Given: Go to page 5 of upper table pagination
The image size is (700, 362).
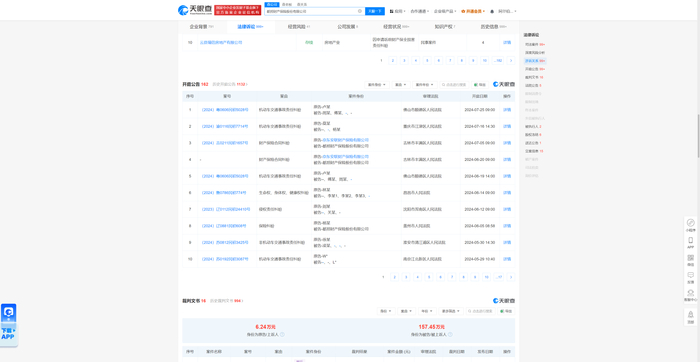Looking at the screenshot, I should point(427,60).
